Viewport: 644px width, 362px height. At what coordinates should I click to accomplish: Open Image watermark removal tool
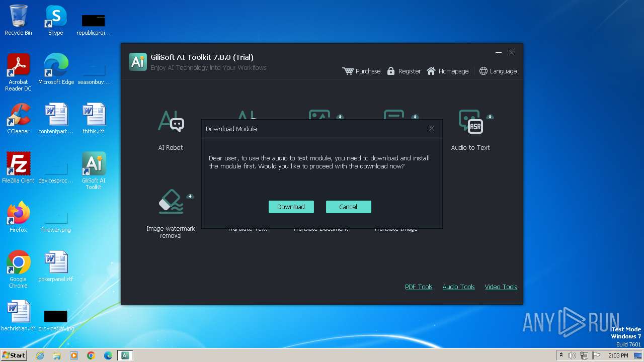point(171,214)
